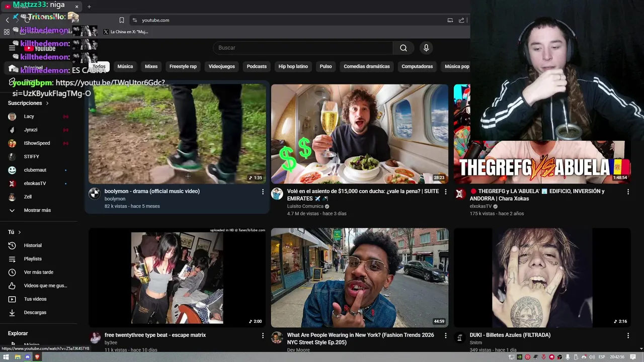Open Tus videos in the sidebar
The height and width of the screenshot is (362, 644).
38,299
